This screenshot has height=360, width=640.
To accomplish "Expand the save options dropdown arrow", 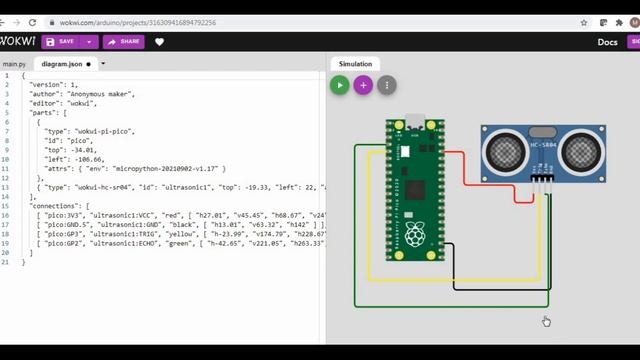I will pyautogui.click(x=89, y=42).
